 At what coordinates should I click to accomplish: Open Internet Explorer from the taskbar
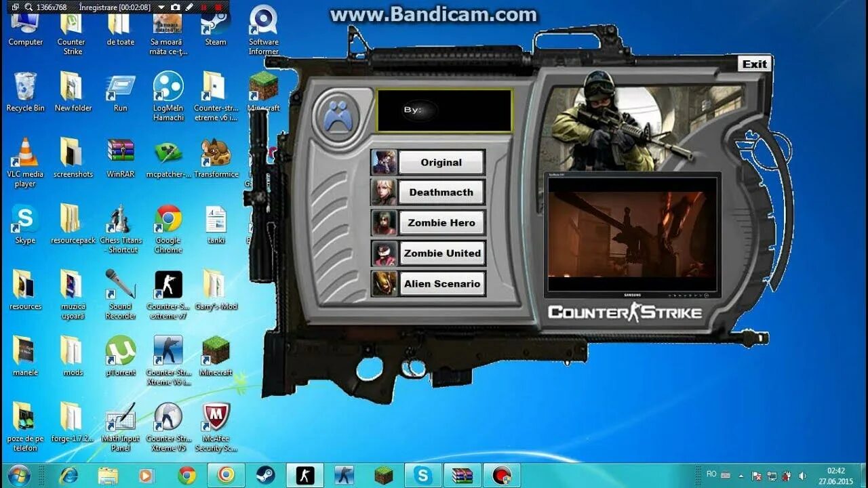pos(68,475)
